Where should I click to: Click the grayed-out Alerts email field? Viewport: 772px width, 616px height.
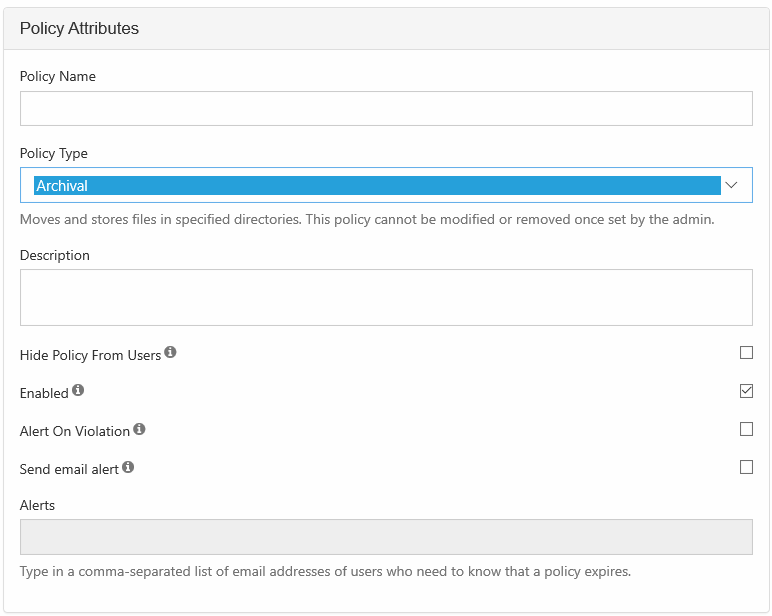tap(386, 537)
